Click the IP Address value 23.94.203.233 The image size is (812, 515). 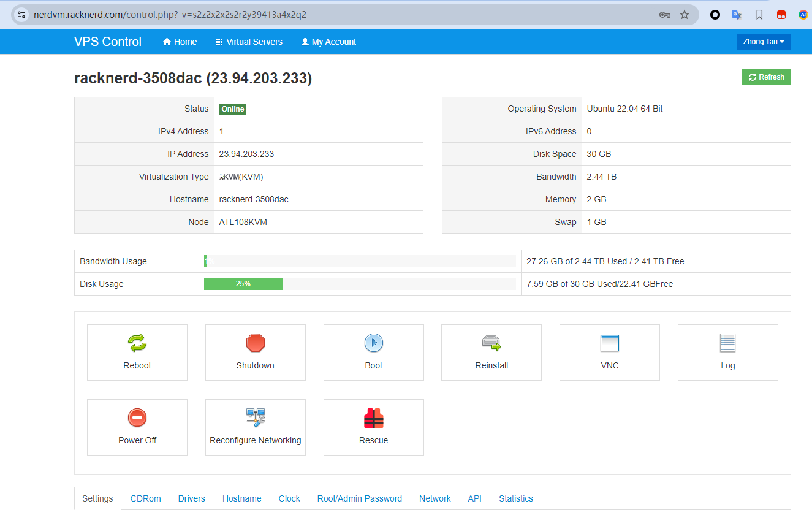point(246,154)
